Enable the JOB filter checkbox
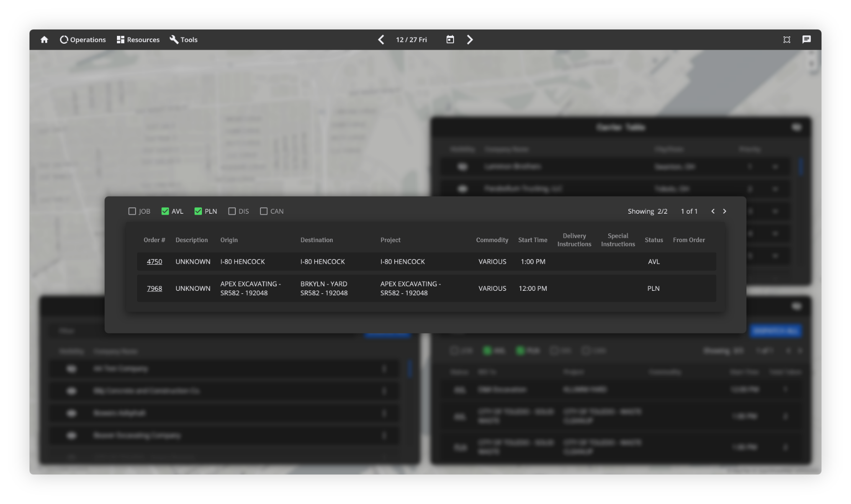The width and height of the screenshot is (851, 504). tap(132, 211)
